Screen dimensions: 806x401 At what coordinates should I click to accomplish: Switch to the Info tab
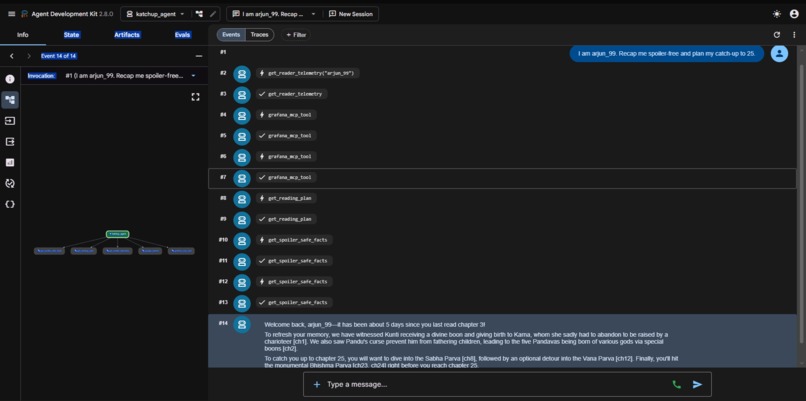coord(23,35)
